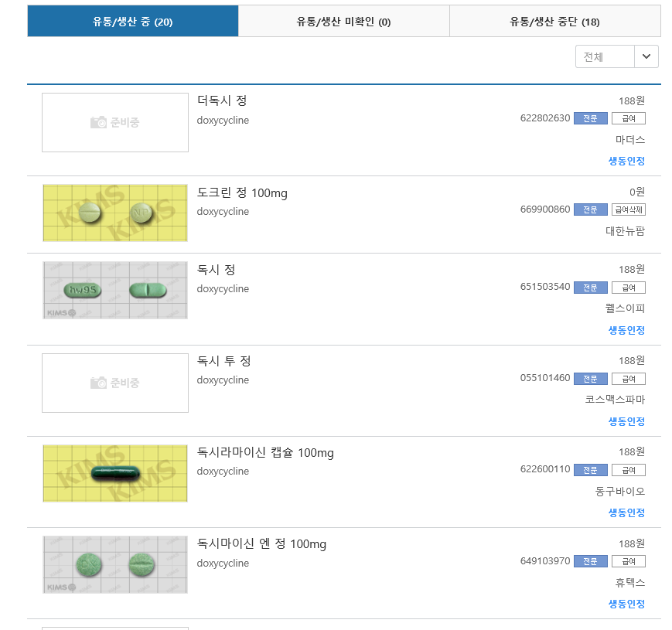
Task: Select product code 055101460
Action: pos(545,378)
